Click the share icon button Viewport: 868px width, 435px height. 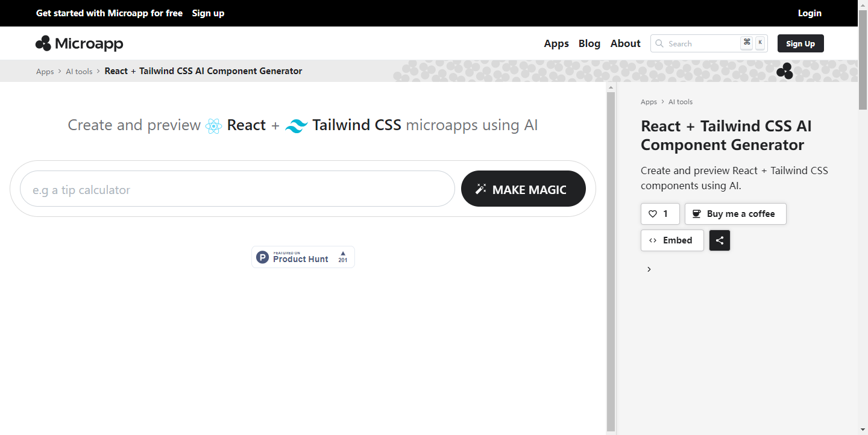pyautogui.click(x=720, y=240)
